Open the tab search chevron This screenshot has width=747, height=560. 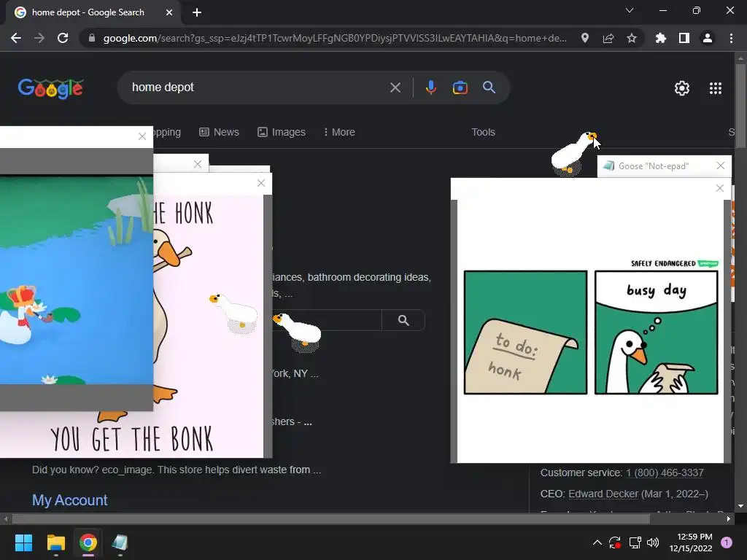(x=630, y=10)
